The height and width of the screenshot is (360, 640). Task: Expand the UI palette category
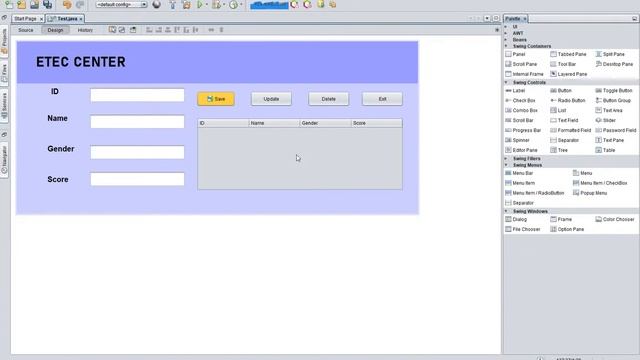[x=506, y=27]
